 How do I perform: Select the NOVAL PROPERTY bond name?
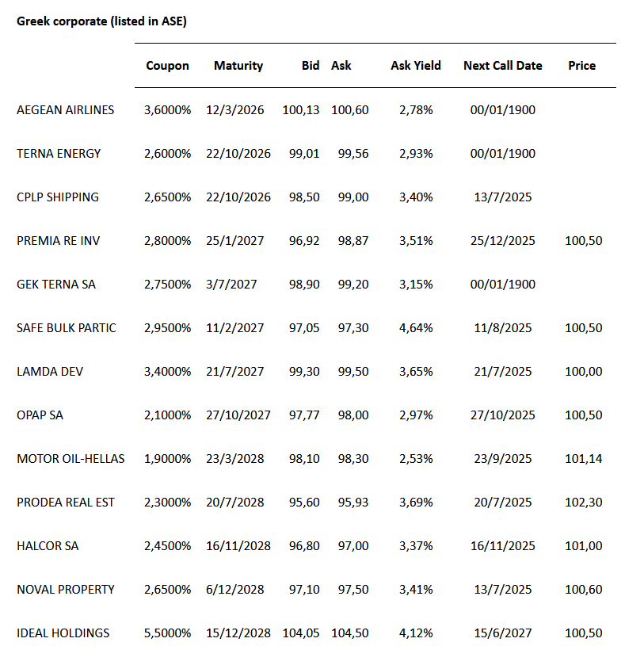(x=66, y=590)
